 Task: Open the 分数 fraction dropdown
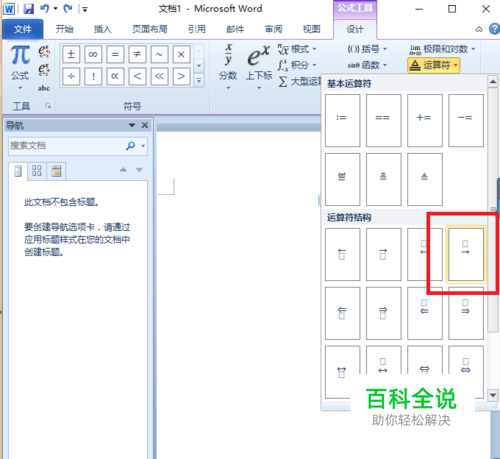228,67
